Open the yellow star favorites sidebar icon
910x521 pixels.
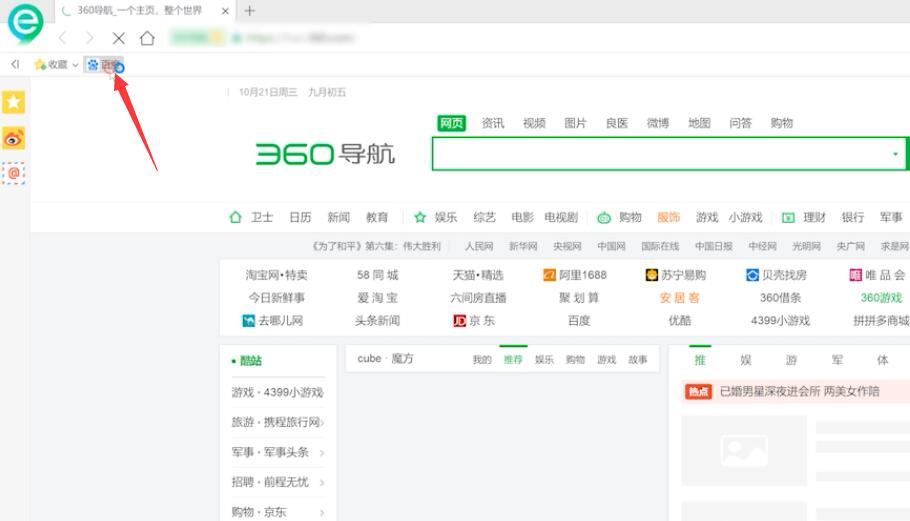(13, 102)
